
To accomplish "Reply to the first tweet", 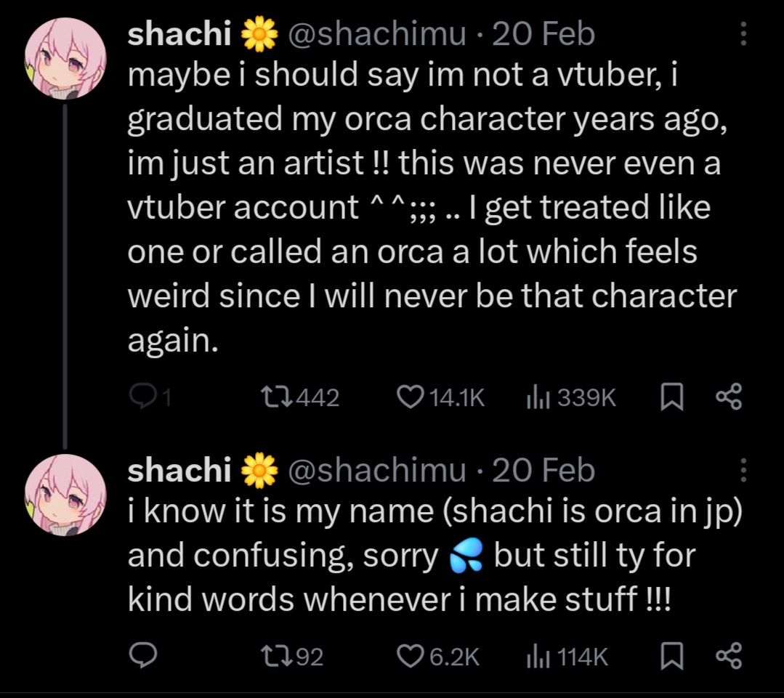I will (140, 397).
